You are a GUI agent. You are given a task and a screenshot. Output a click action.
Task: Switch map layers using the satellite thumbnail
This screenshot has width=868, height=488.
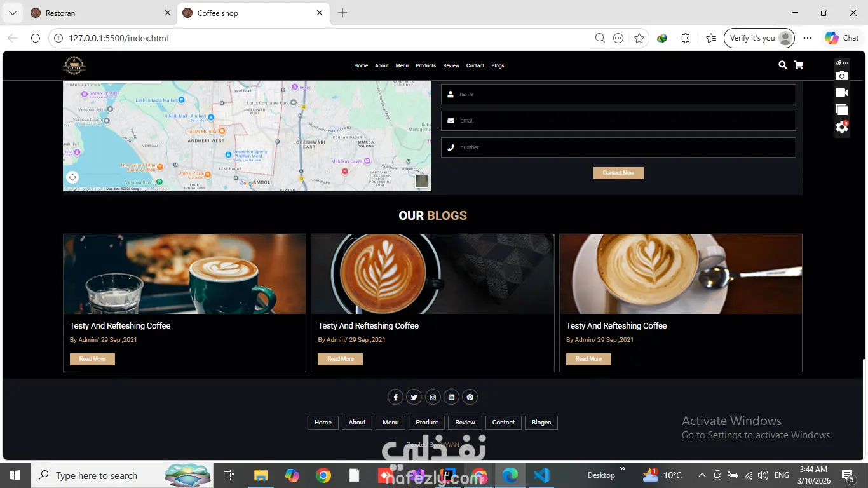(421, 181)
